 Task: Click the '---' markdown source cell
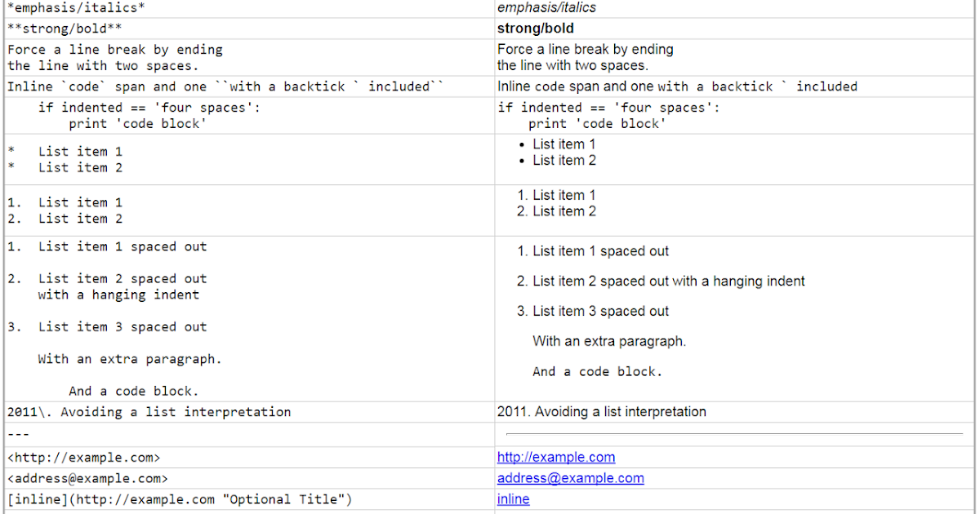click(x=18, y=434)
